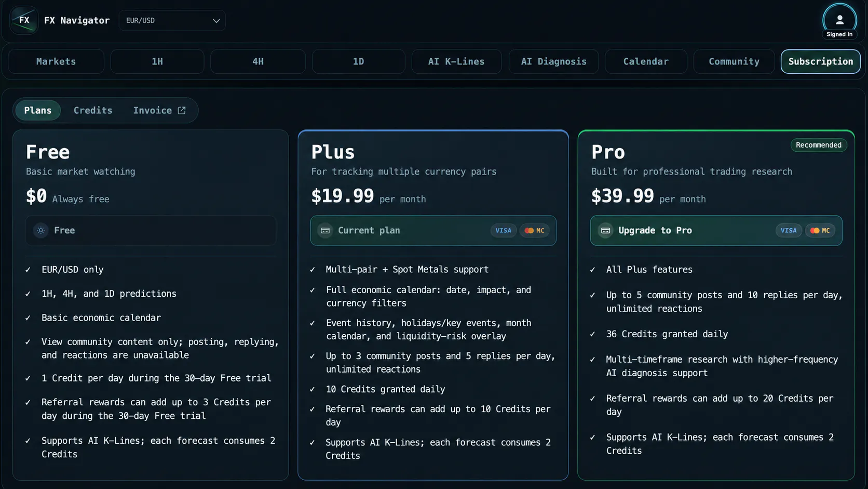Click the FX Navigator title text

[x=77, y=20]
